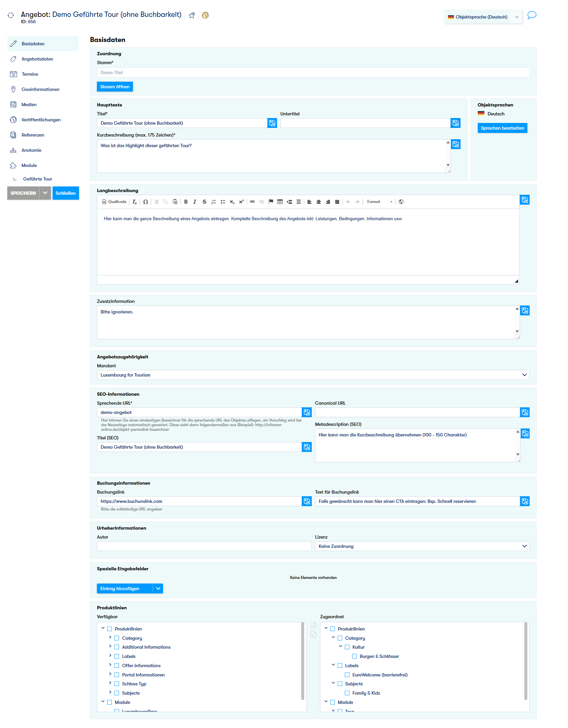
Task: Open translation for the Langbeschreibung editor
Action: click(525, 200)
